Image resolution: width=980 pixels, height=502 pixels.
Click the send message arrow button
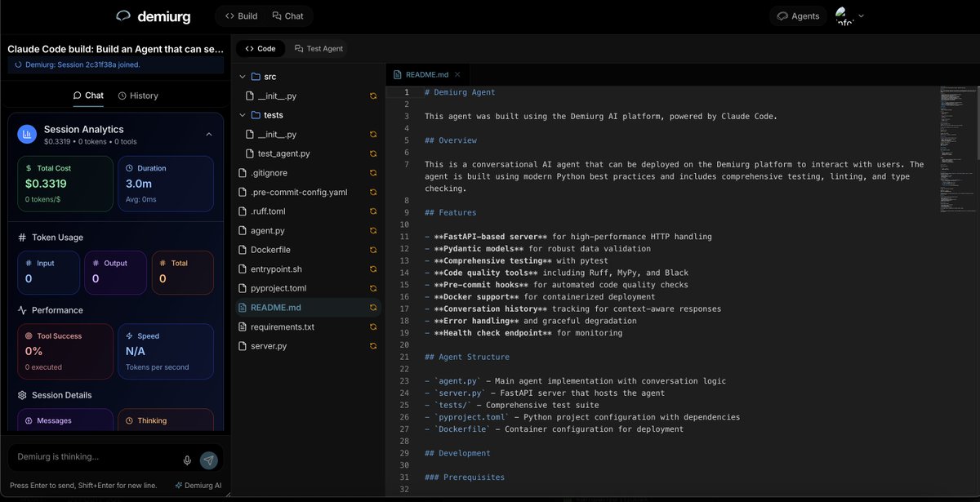tap(209, 460)
